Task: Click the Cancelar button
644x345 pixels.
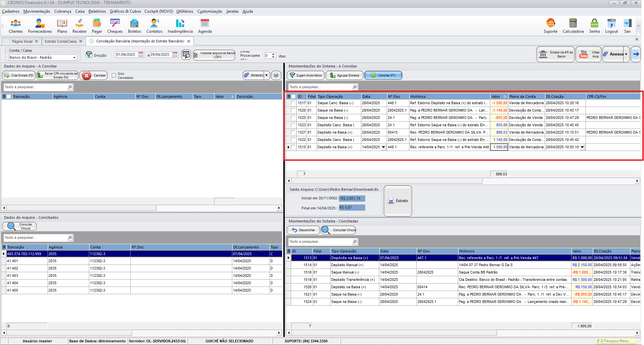Action: [94, 75]
